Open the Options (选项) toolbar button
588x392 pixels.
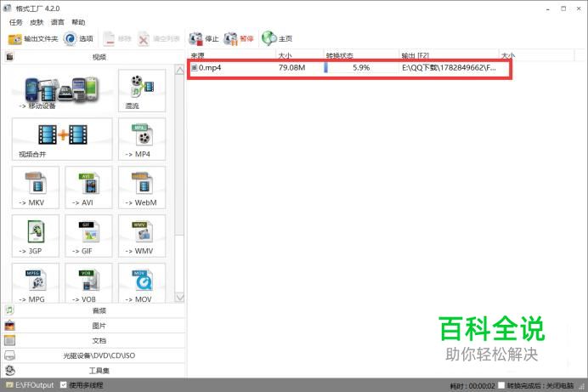(78, 38)
